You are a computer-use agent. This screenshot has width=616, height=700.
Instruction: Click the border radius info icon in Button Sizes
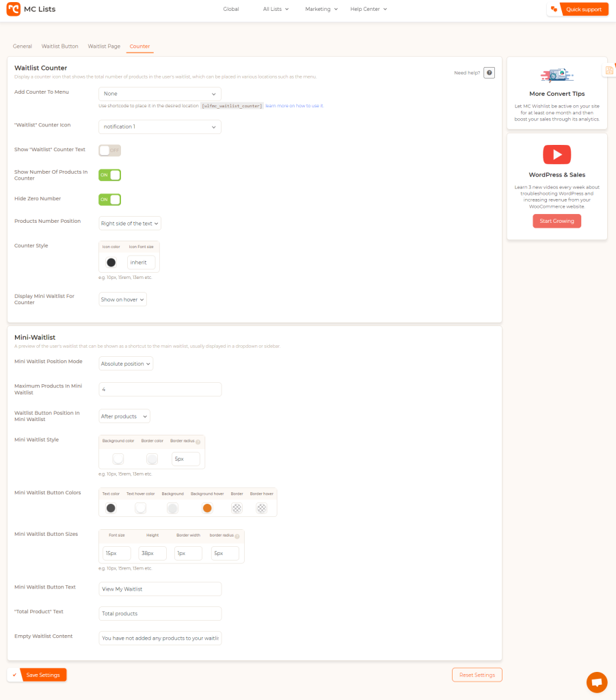(x=237, y=536)
